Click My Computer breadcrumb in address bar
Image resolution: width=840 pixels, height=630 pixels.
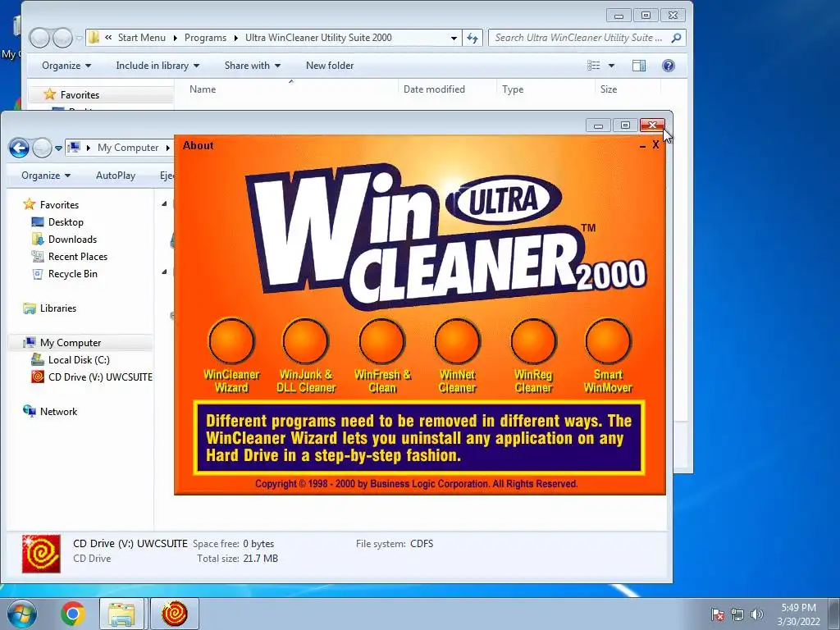coord(128,148)
